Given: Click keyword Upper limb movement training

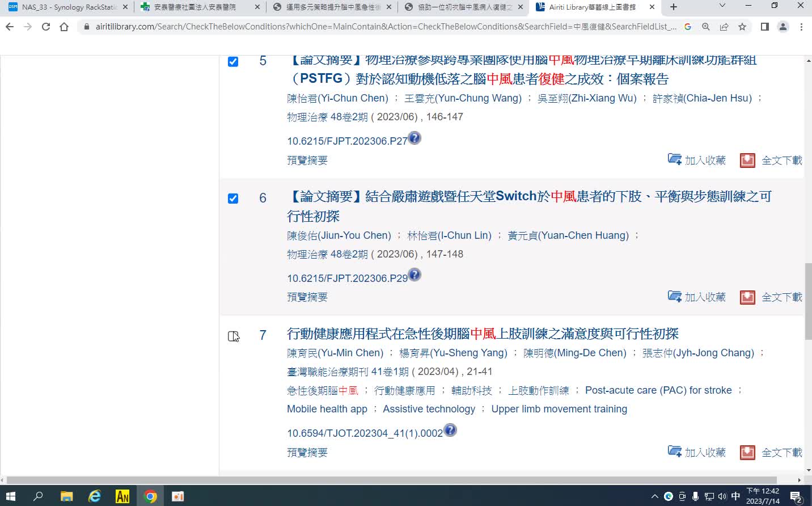Looking at the screenshot, I should [x=559, y=409].
